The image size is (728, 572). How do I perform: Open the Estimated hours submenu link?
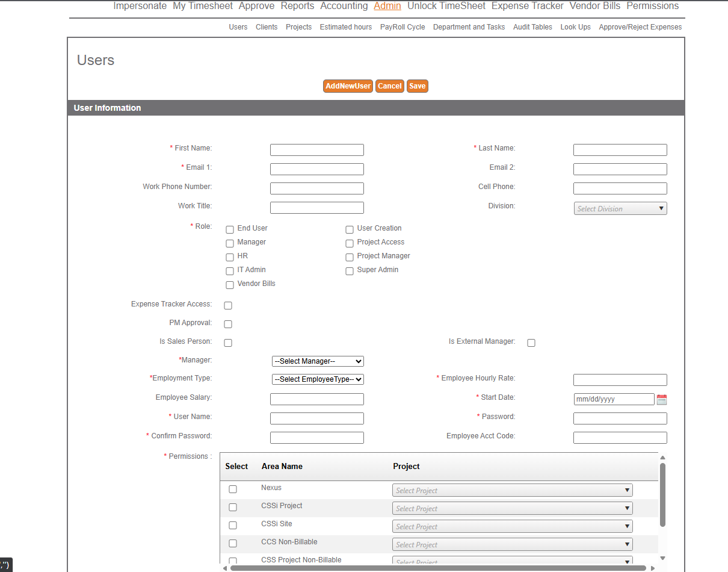(346, 27)
